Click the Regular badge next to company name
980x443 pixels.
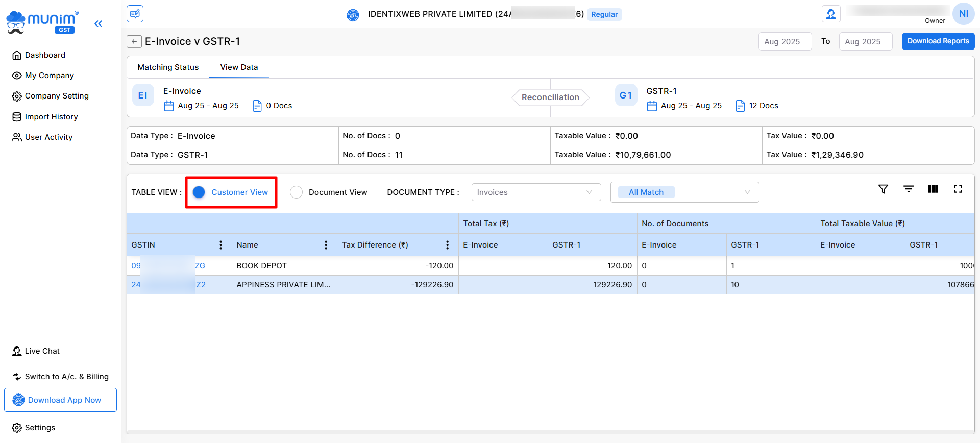coord(604,14)
